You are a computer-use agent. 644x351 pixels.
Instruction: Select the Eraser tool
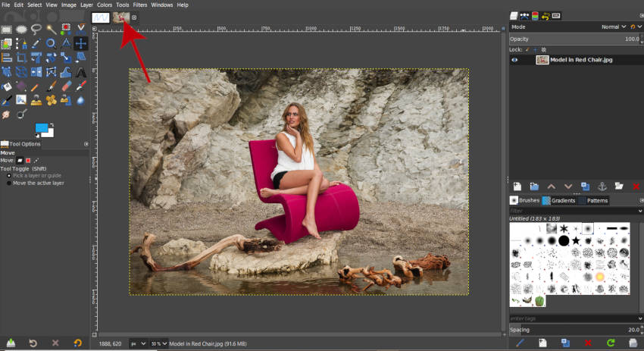[x=66, y=86]
